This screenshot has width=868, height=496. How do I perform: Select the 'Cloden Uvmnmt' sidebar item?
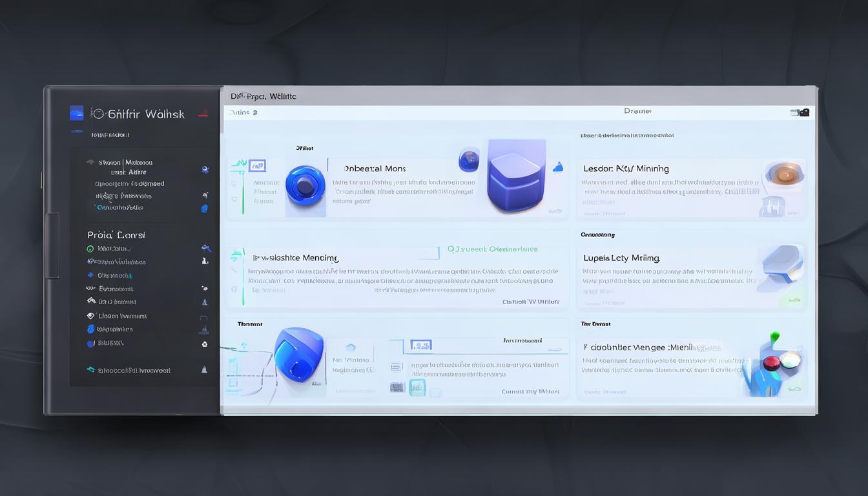(x=122, y=316)
